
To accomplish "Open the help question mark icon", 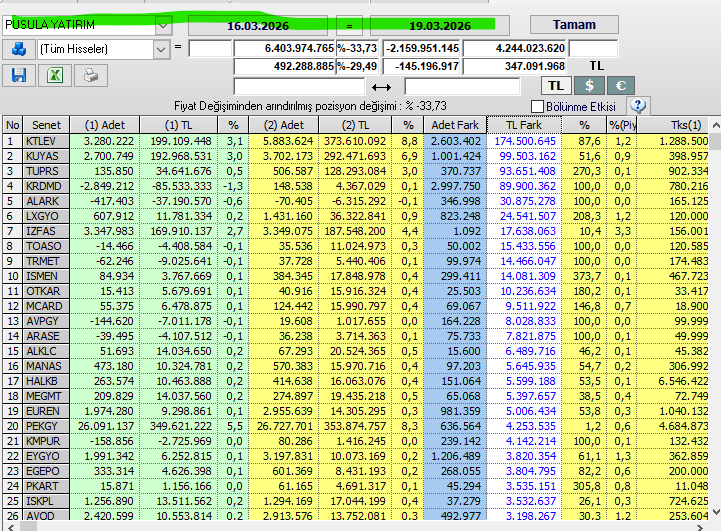I will click(x=638, y=106).
